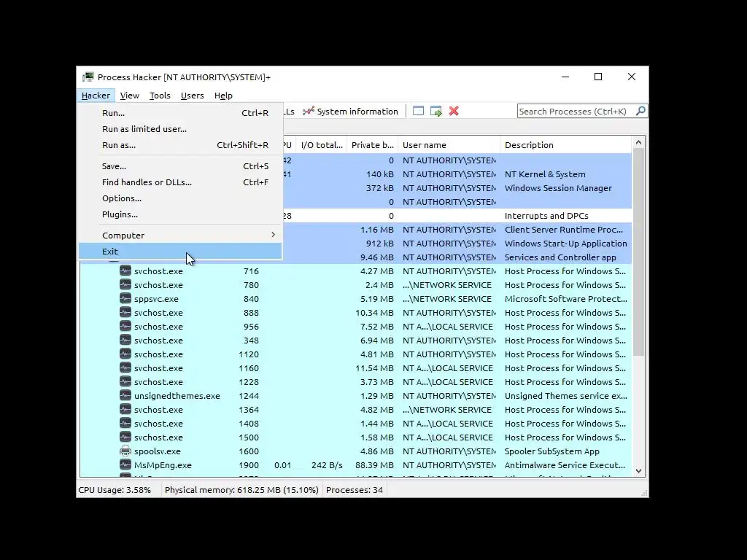Click the unsignedthemes.exe process icon
747x560 pixels.
click(125, 395)
